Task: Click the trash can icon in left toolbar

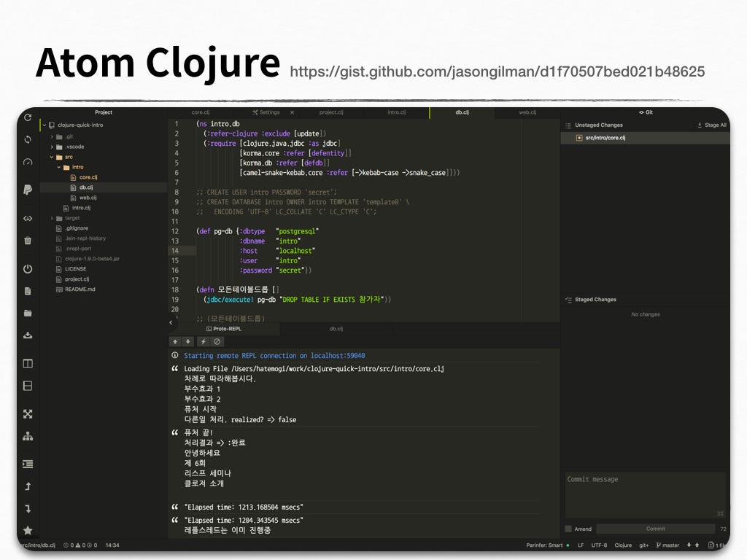Action: [x=28, y=241]
